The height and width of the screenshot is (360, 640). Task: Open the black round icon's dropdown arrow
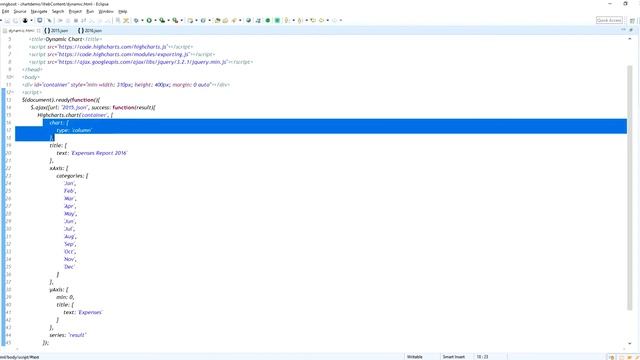(x=31, y=20)
